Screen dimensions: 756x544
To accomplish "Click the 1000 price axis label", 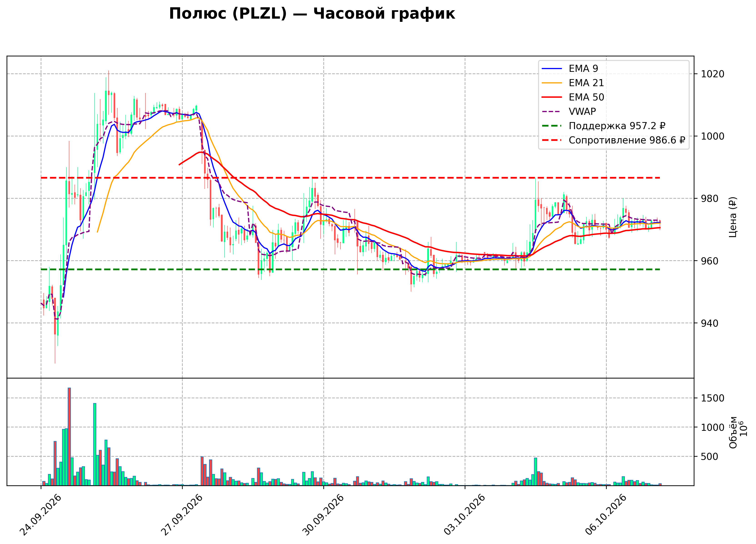I will (x=713, y=136).
